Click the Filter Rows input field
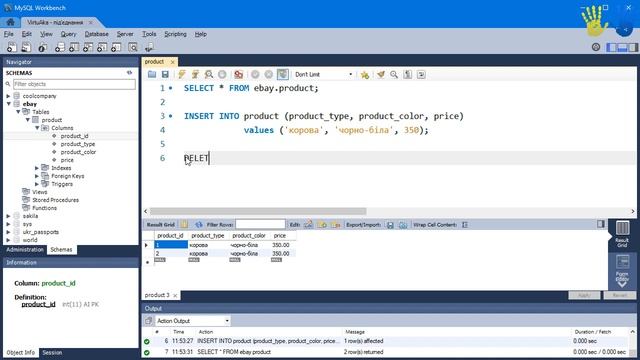 coord(260,224)
